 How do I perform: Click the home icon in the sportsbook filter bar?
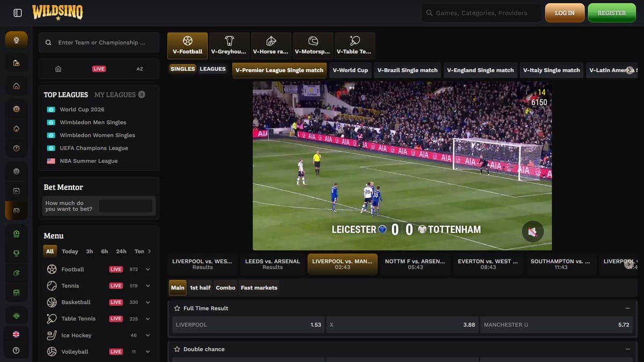(58, 69)
